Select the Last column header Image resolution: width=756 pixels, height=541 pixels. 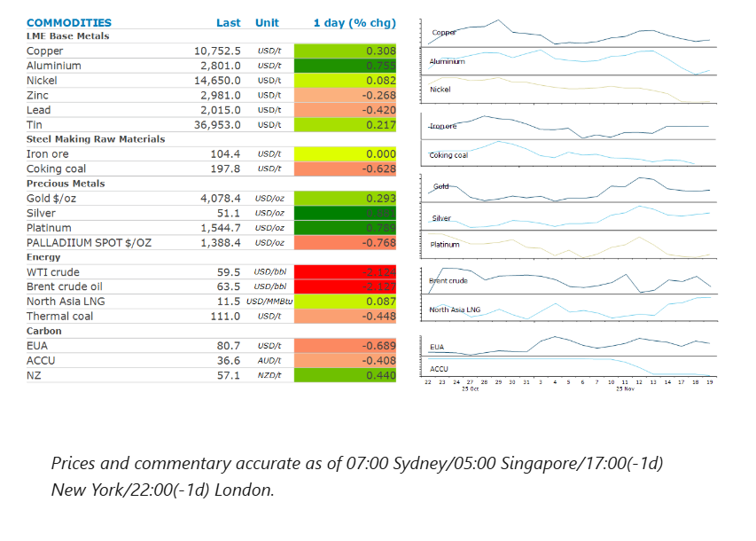[229, 23]
